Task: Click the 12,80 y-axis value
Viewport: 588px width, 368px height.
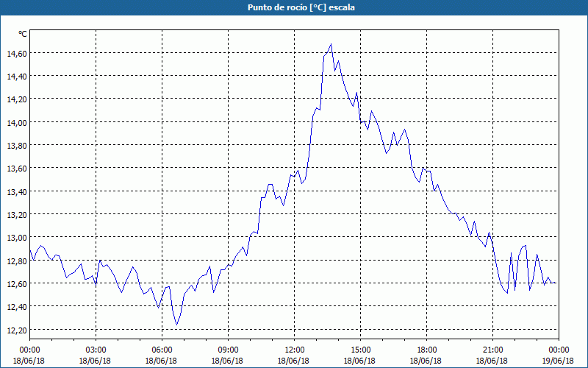Action: [x=17, y=261]
